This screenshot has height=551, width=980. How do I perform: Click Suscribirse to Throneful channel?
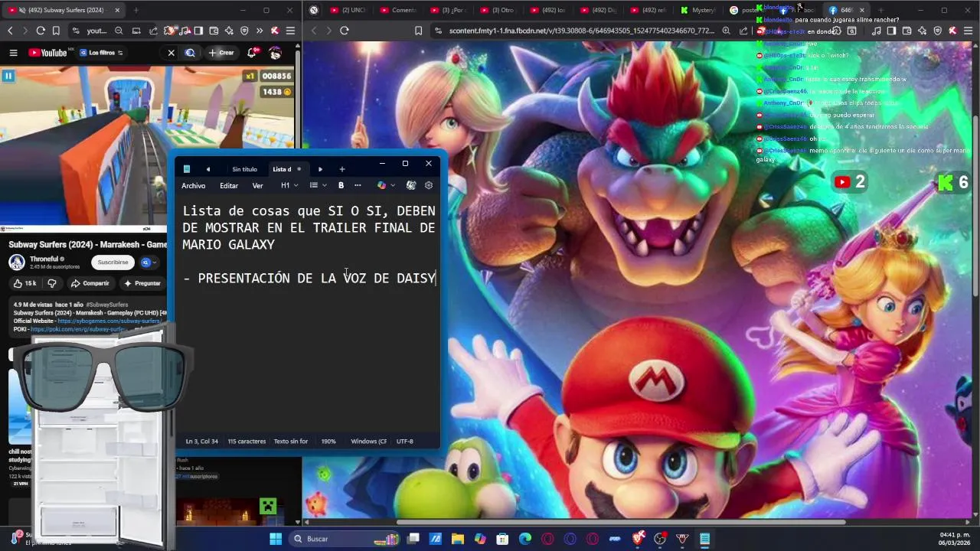(x=113, y=262)
